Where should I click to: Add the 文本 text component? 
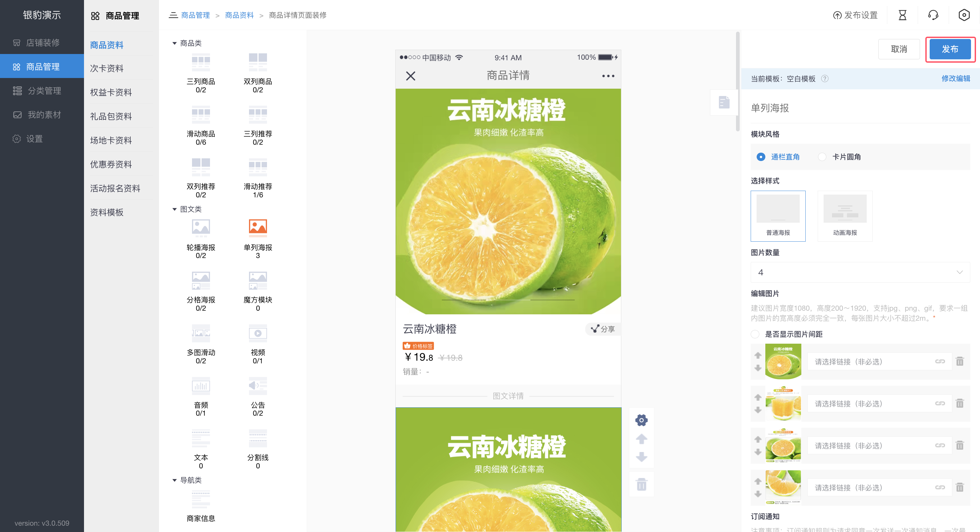[x=200, y=449]
